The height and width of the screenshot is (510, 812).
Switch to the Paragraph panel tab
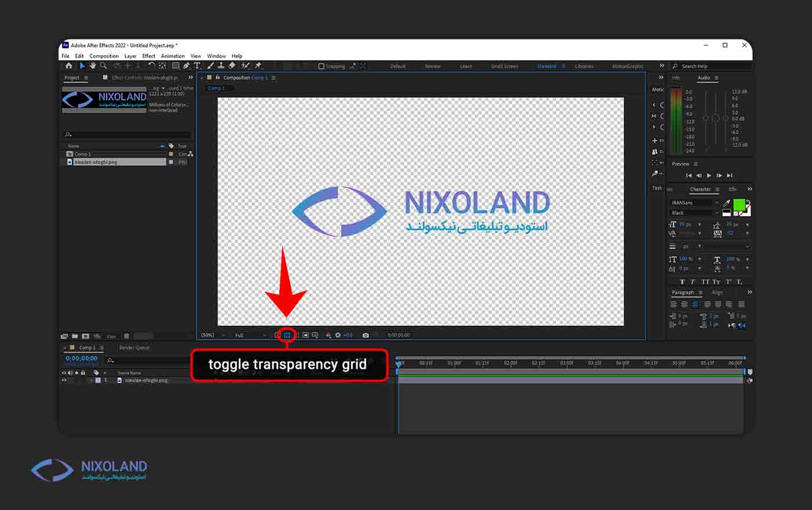[683, 293]
